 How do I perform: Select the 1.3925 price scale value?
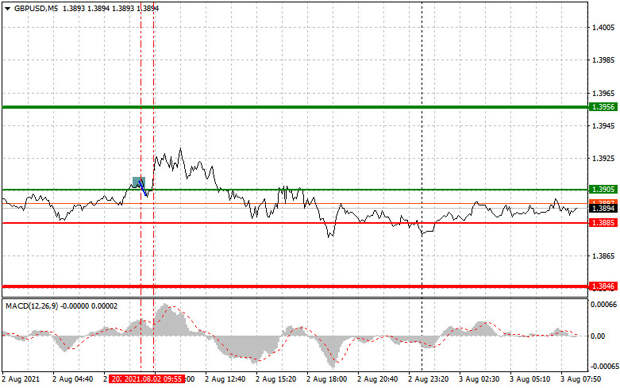pyautogui.click(x=603, y=159)
